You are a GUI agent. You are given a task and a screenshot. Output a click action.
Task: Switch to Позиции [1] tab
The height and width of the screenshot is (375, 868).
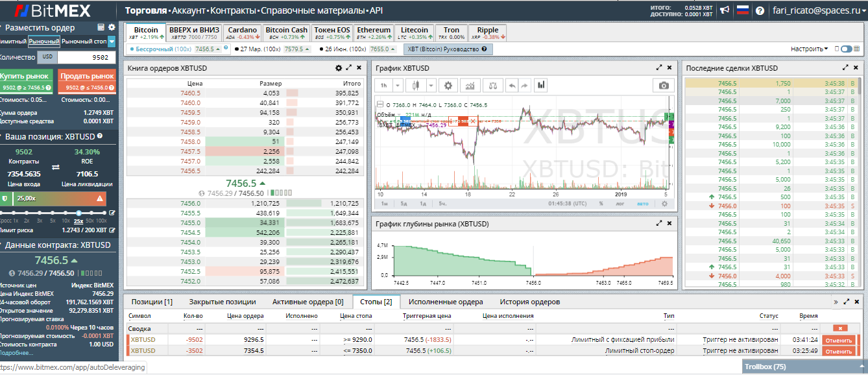tap(152, 302)
